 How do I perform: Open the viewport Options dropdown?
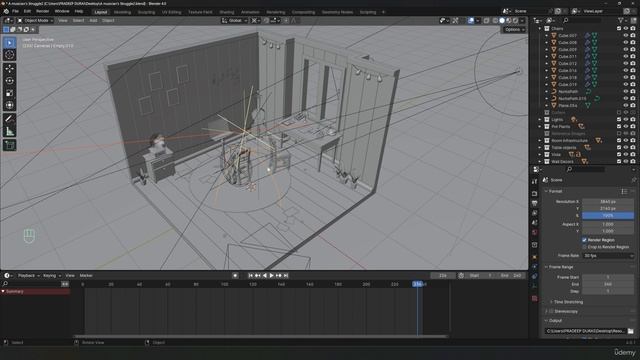514,29
